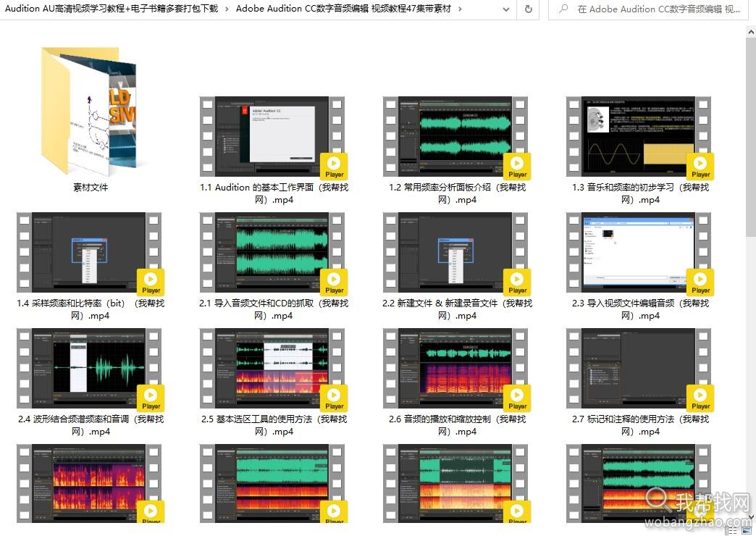Select video 1.1 Audition 的基本工作界面 thumbnail
The width and height of the screenshot is (756, 536).
coord(272,136)
